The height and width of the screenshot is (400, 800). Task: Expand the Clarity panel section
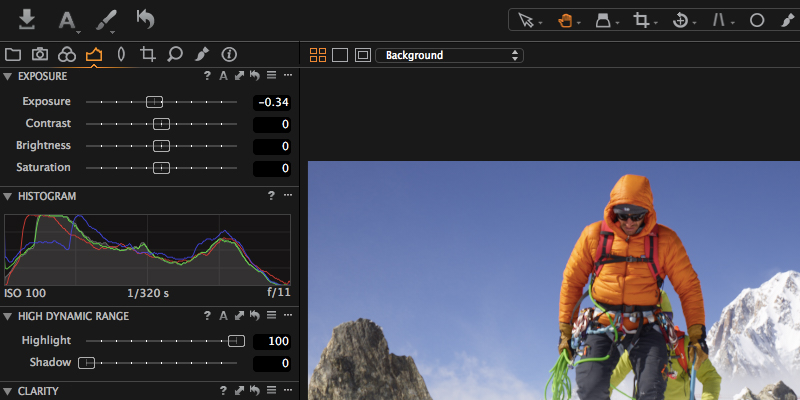pos(8,391)
